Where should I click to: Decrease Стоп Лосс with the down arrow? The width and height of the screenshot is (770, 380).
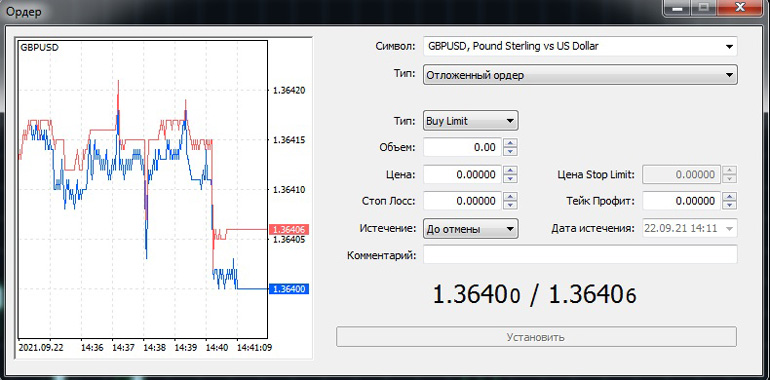click(511, 205)
